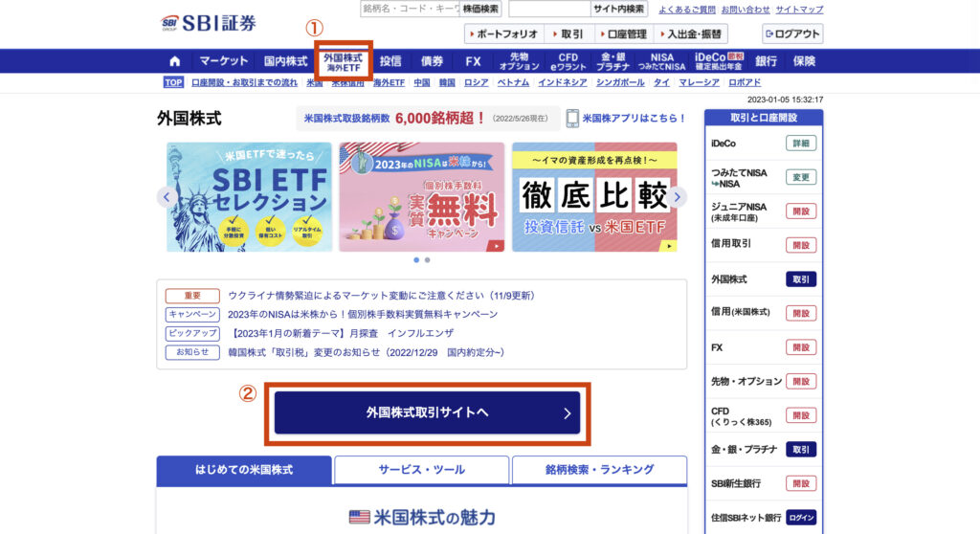Open お問い合わせ link
This screenshot has height=534, width=980.
coord(746,10)
